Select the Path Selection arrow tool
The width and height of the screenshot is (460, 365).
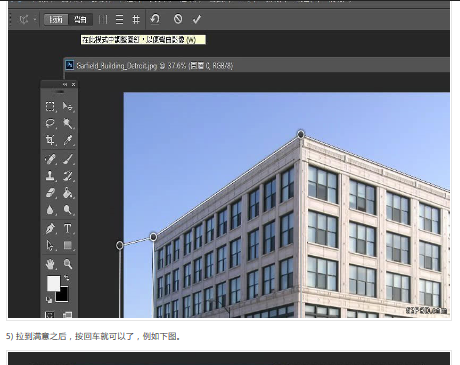pos(50,246)
